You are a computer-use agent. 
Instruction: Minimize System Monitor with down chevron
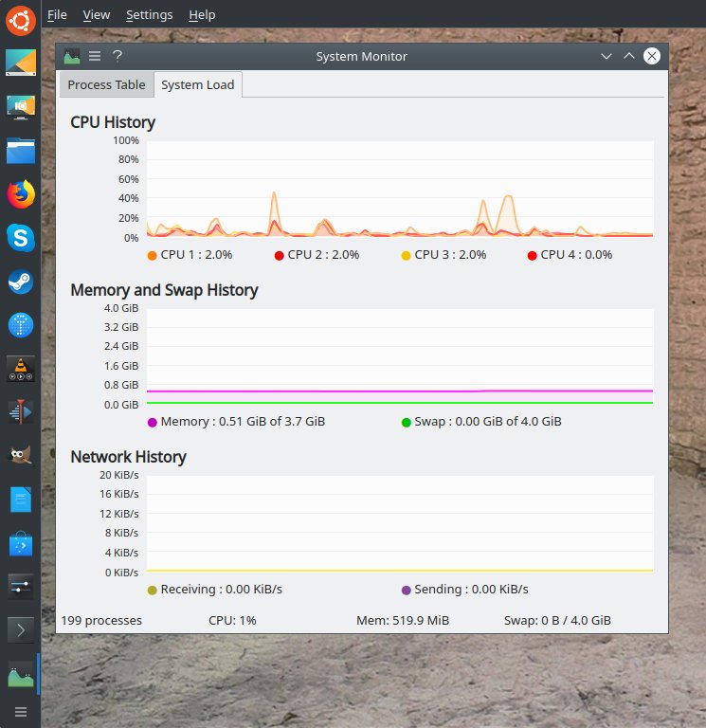point(606,56)
